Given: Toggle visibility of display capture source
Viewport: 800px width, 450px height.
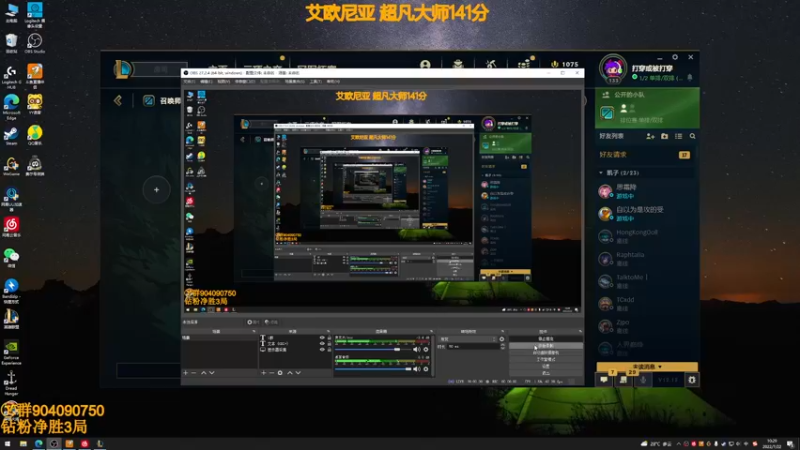Looking at the screenshot, I should pos(322,350).
